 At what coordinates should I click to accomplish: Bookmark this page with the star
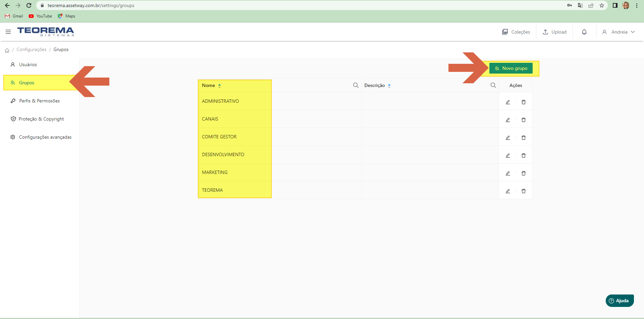(602, 5)
